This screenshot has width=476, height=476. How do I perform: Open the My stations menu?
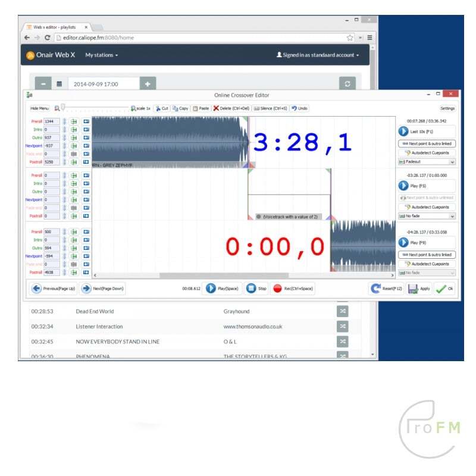point(101,55)
